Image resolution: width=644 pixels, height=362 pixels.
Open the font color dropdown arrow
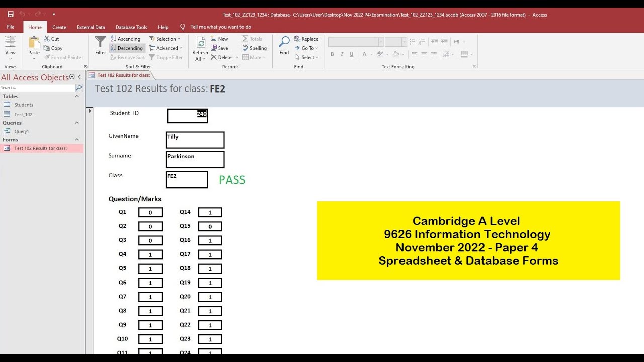click(x=371, y=54)
